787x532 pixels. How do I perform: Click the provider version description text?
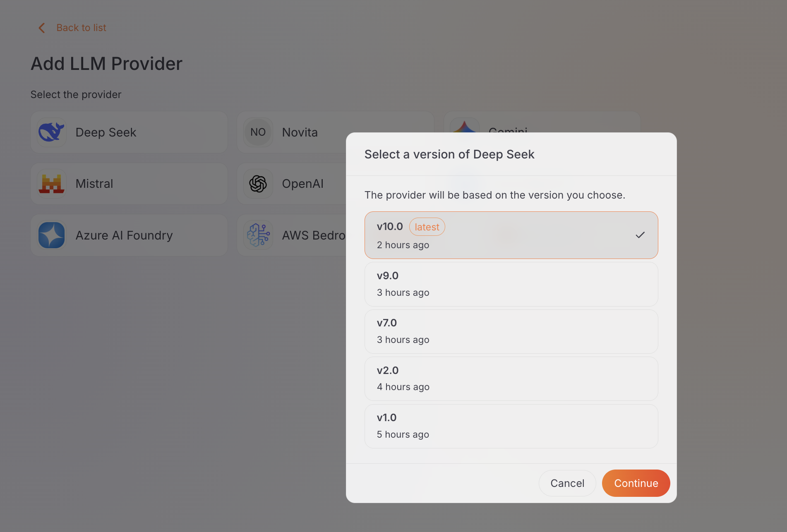click(495, 195)
